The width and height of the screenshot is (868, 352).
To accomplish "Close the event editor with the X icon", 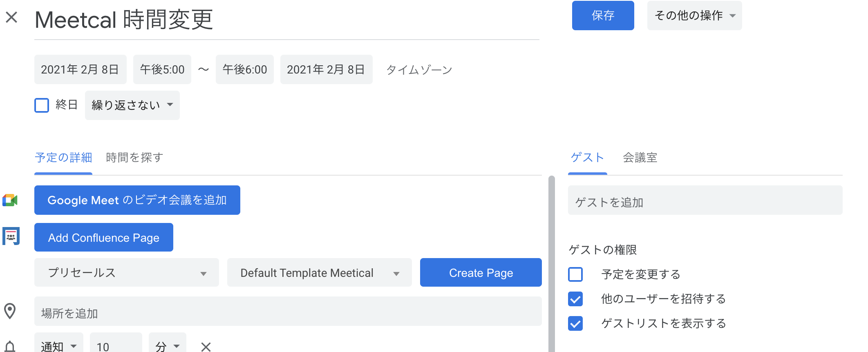I will 11,17.
